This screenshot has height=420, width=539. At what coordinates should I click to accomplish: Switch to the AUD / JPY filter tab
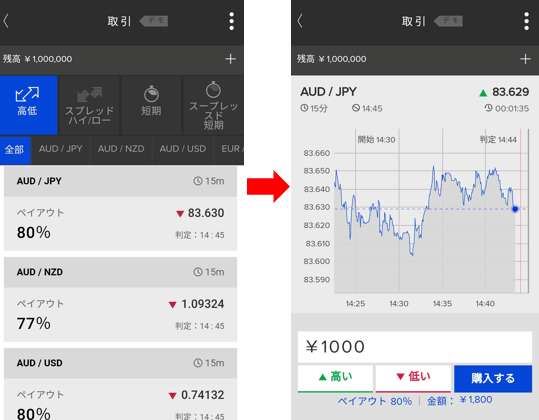(60, 150)
